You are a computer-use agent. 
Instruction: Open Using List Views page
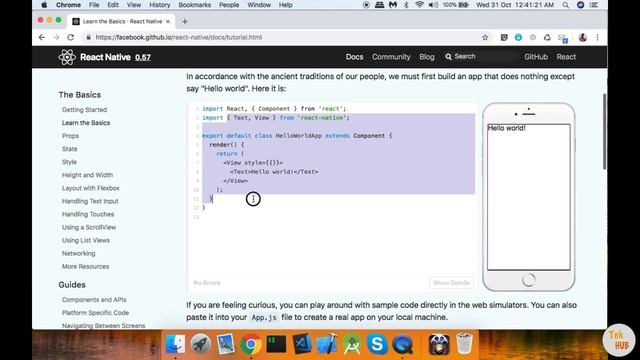[x=86, y=240]
